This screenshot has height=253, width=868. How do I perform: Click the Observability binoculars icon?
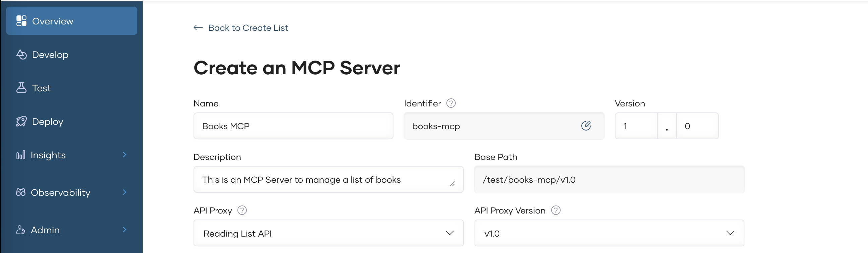click(20, 192)
